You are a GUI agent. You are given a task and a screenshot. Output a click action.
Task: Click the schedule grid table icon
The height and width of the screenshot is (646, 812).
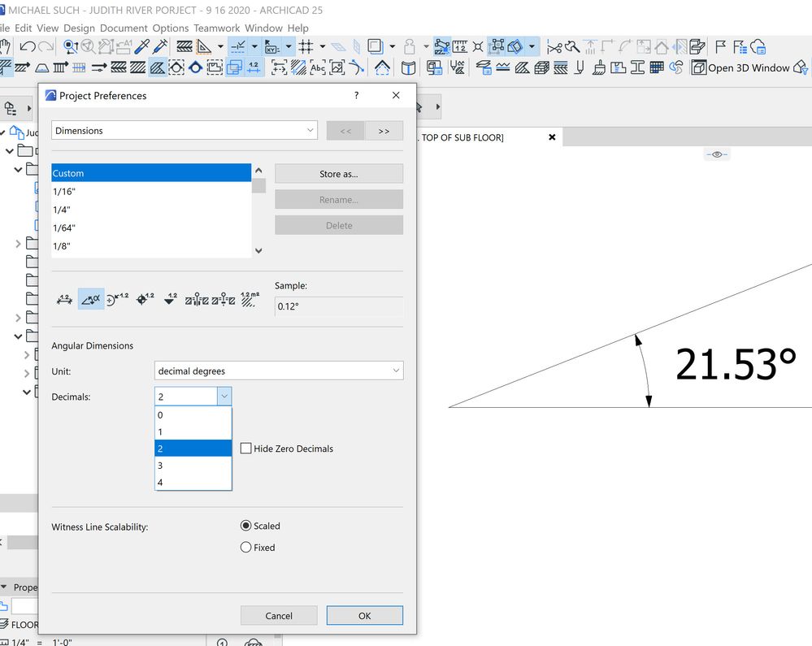(657, 67)
